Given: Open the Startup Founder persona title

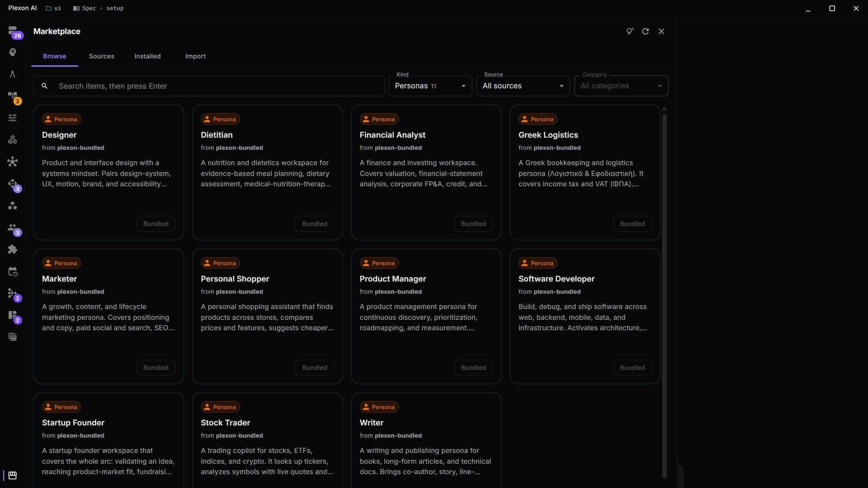Looking at the screenshot, I should [73, 423].
